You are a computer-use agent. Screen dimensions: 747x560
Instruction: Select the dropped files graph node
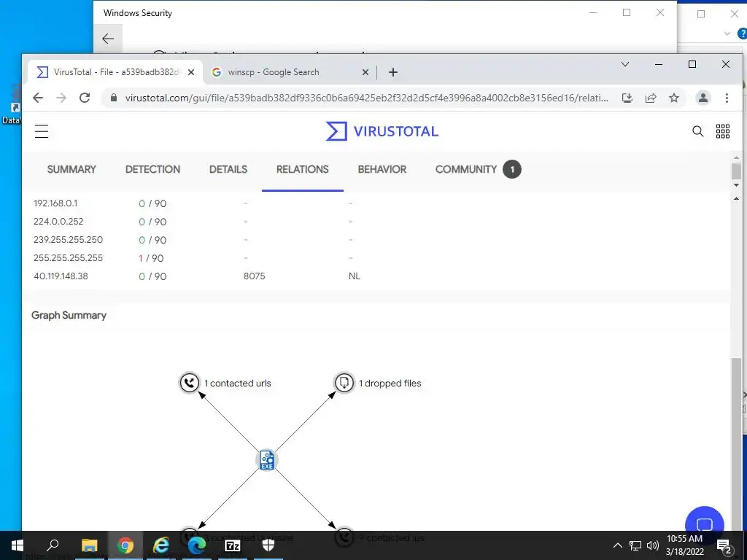pos(344,382)
